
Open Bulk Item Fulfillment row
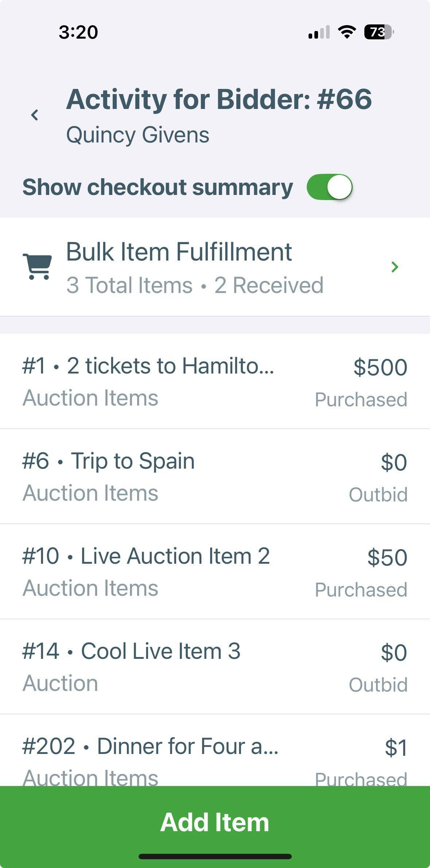tap(215, 267)
